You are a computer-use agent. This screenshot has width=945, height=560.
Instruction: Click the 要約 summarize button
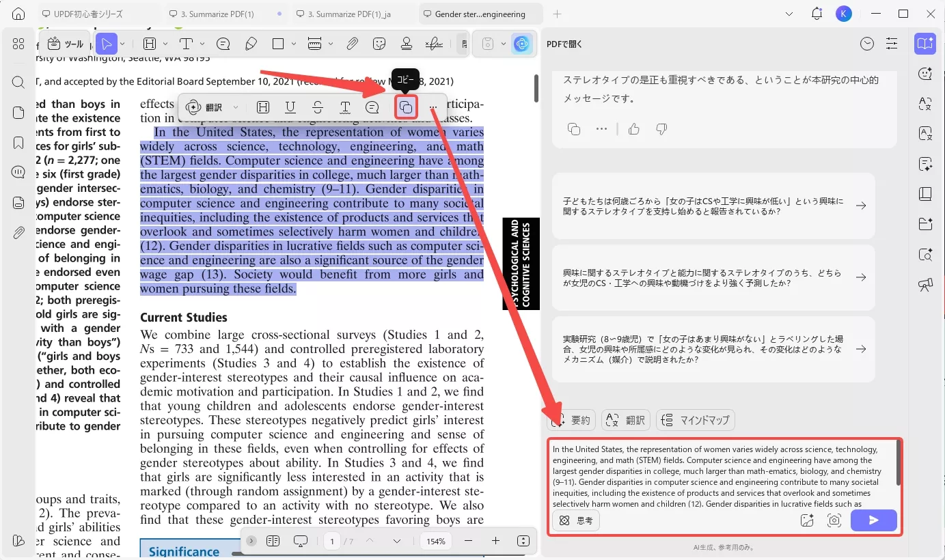(572, 420)
